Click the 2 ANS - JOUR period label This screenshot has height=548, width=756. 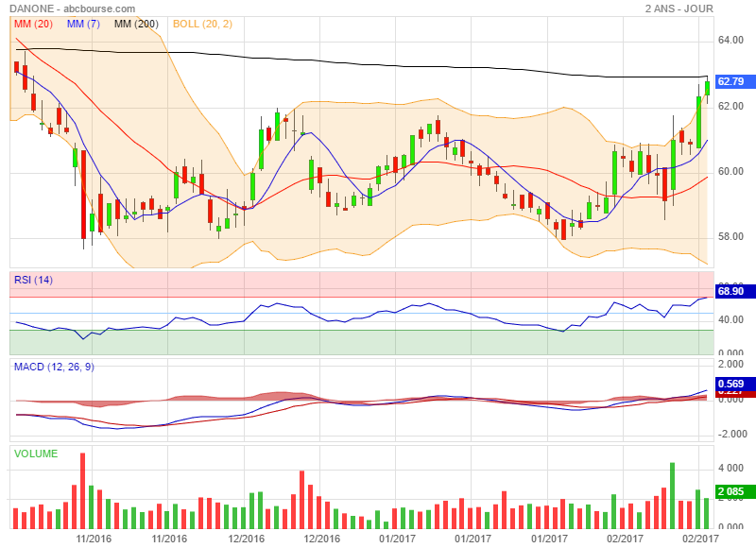[679, 9]
